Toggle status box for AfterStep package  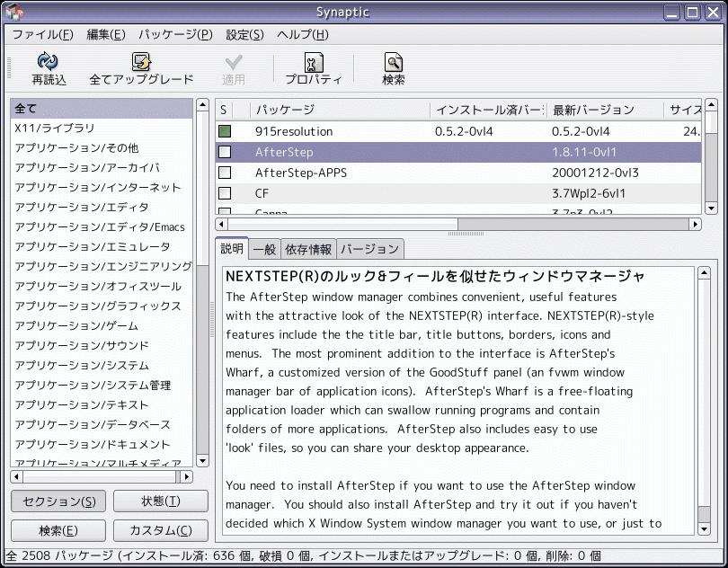[x=225, y=152]
